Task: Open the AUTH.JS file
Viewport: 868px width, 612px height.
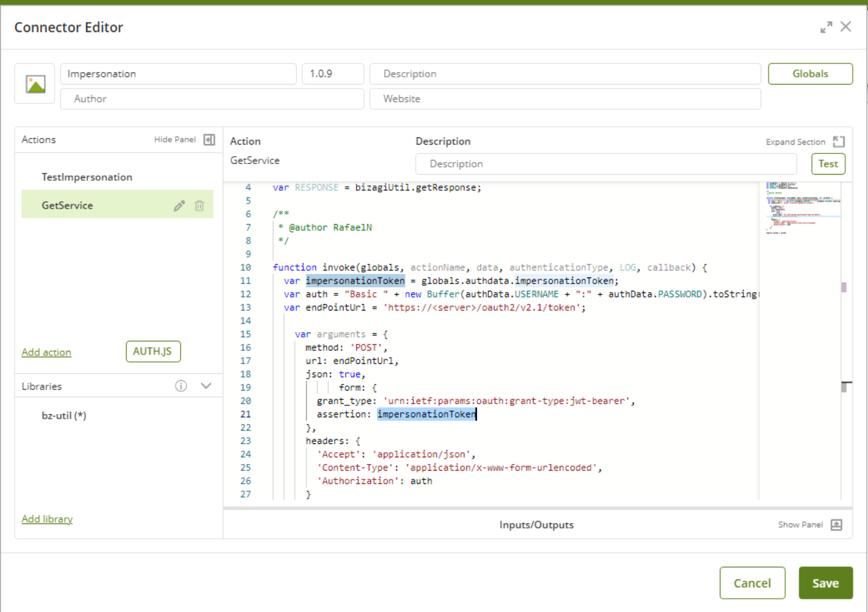Action: click(153, 352)
